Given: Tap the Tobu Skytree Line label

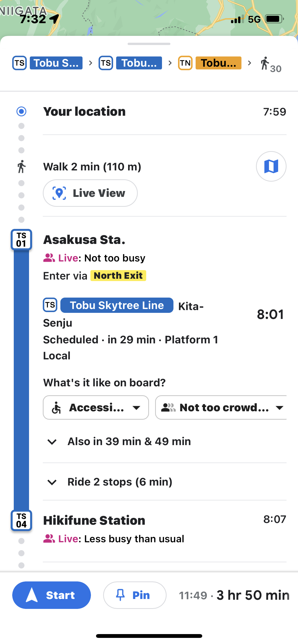Looking at the screenshot, I should pos(117,305).
